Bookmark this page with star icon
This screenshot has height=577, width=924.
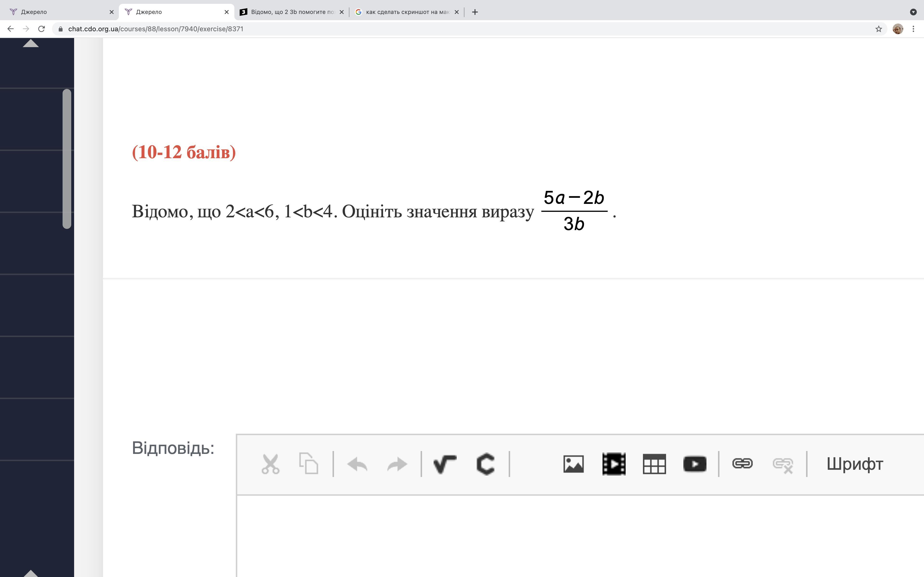[879, 29]
